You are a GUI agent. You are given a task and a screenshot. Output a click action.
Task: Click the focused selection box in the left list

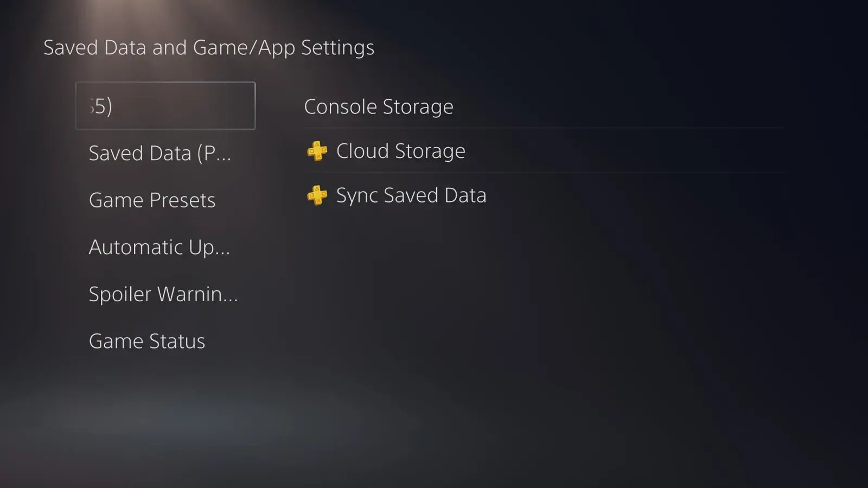(x=165, y=106)
